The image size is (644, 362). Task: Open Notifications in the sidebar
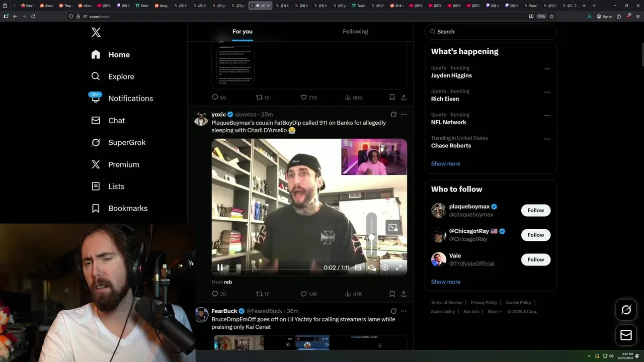click(x=122, y=99)
